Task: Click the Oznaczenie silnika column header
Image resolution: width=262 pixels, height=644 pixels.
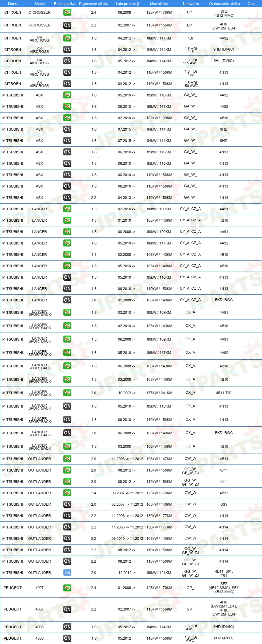Action: coord(224,4)
